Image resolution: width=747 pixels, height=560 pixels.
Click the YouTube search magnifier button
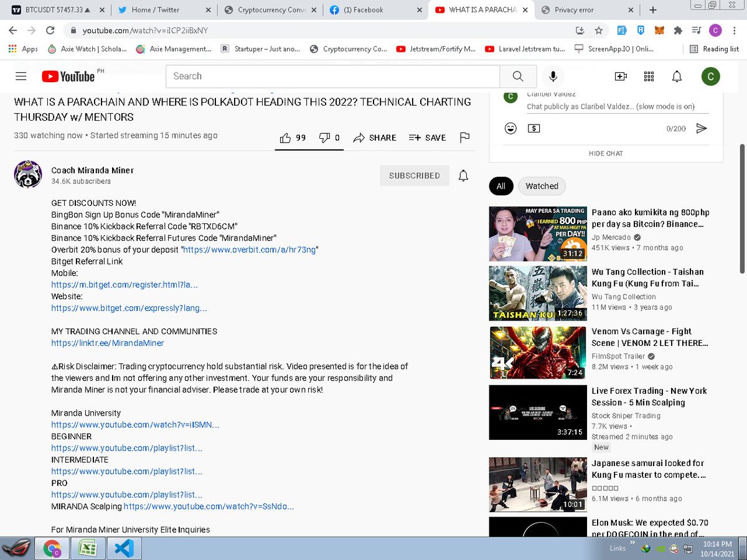coord(518,77)
